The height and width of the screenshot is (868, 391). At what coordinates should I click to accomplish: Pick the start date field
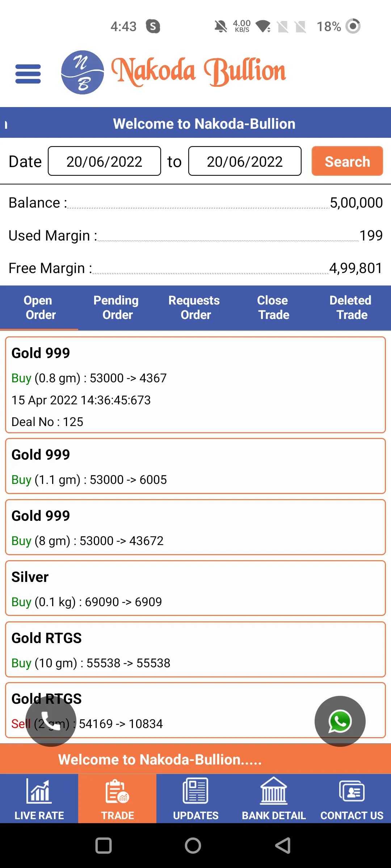(104, 161)
